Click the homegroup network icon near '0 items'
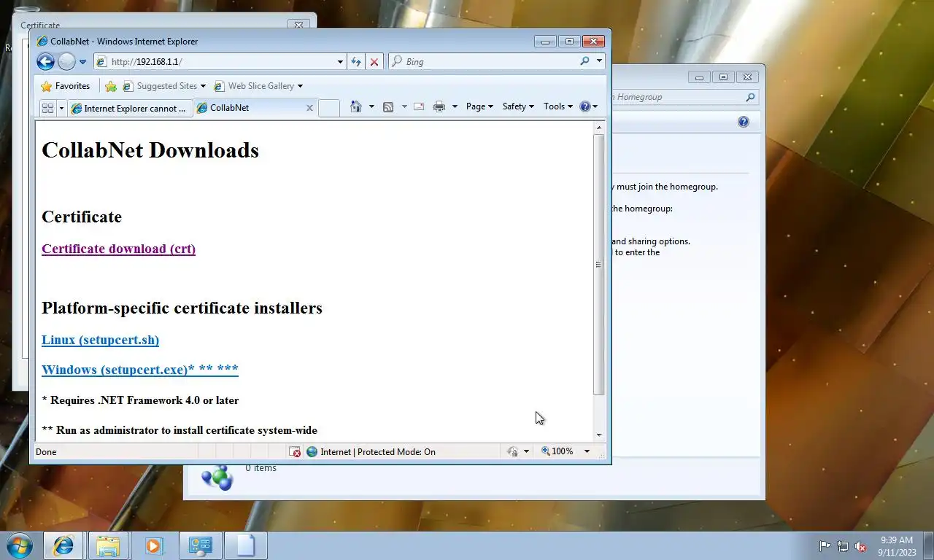Image resolution: width=934 pixels, height=560 pixels. pos(217,477)
